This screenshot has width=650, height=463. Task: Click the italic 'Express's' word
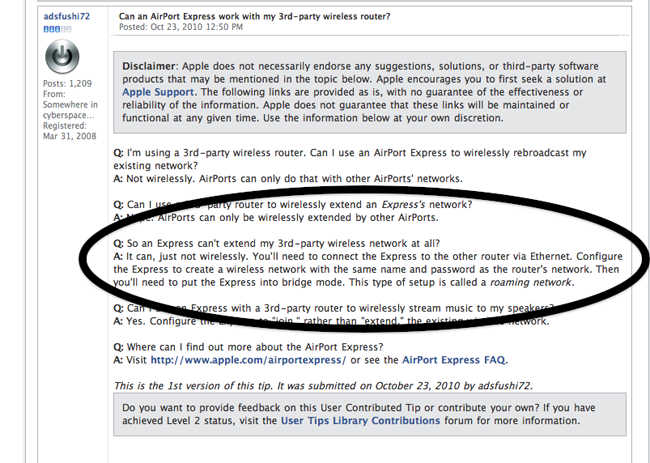(x=403, y=204)
